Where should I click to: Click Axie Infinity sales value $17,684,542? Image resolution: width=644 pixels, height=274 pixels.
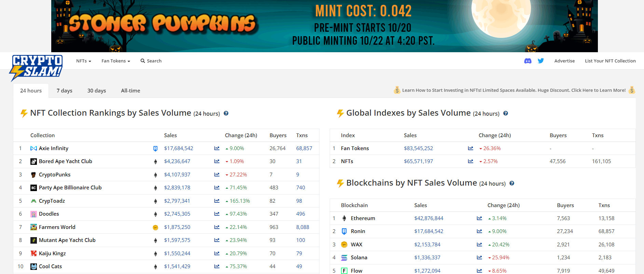coord(179,148)
